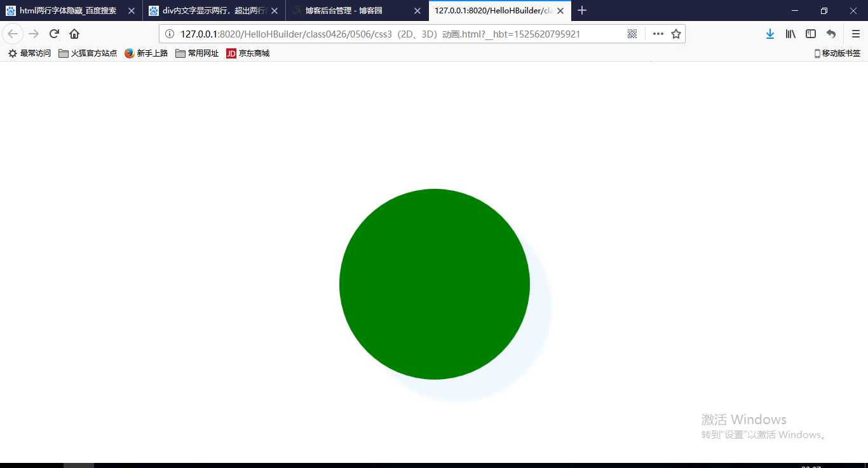Screen dimensions: 868x468
Task: Show site information in address bar
Action: click(169, 34)
